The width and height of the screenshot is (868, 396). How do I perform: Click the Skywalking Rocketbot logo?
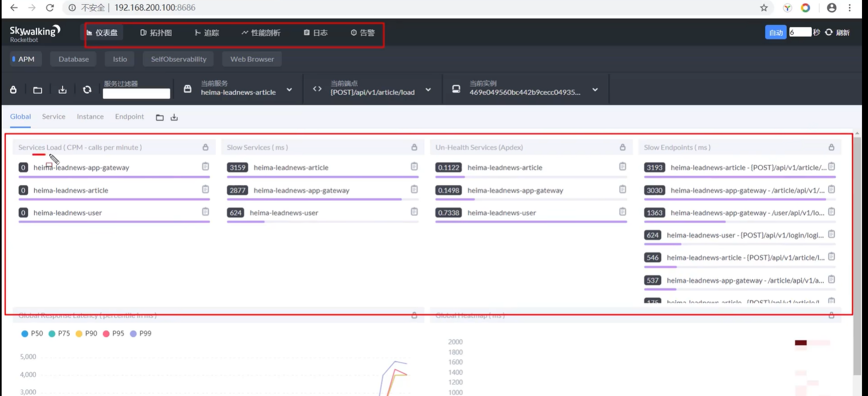point(35,33)
